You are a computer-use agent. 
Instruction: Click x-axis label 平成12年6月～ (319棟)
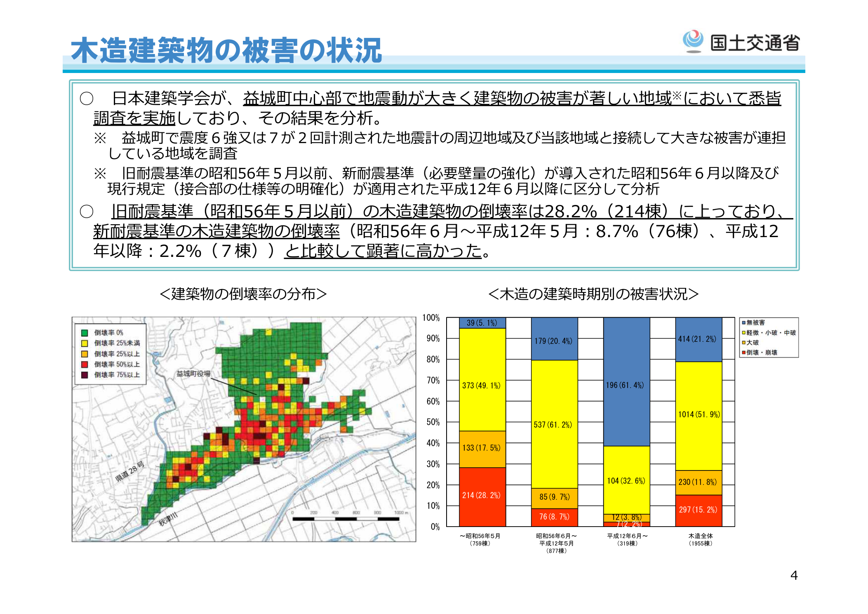627,539
